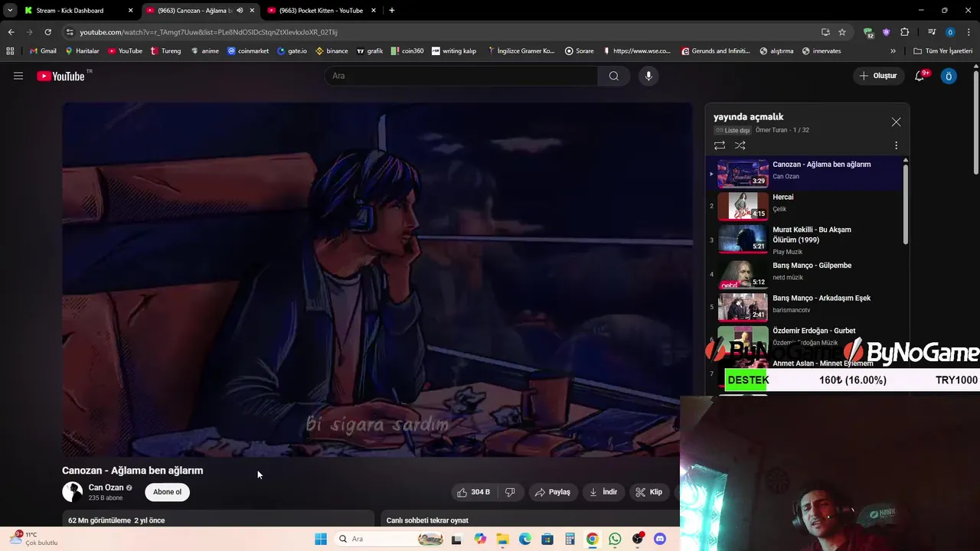Viewport: 980px width, 551px height.
Task: Go to the YouTube home logo
Action: (60, 76)
